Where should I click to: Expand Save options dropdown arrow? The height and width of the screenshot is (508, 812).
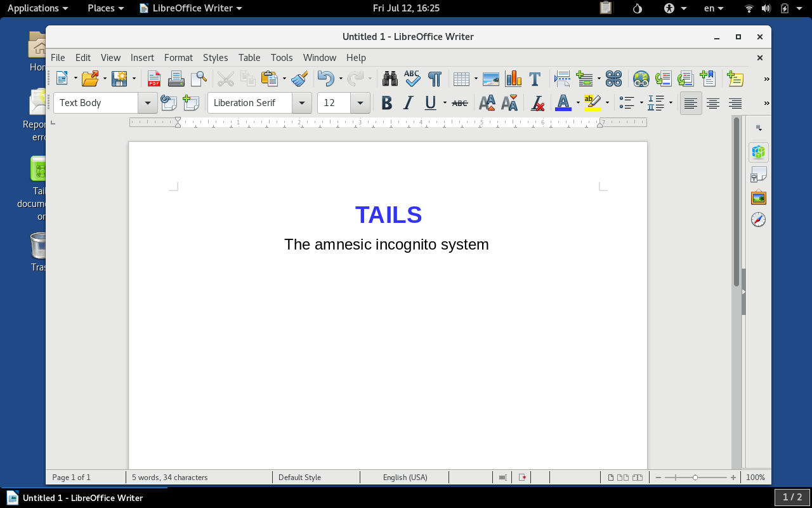[134, 79]
